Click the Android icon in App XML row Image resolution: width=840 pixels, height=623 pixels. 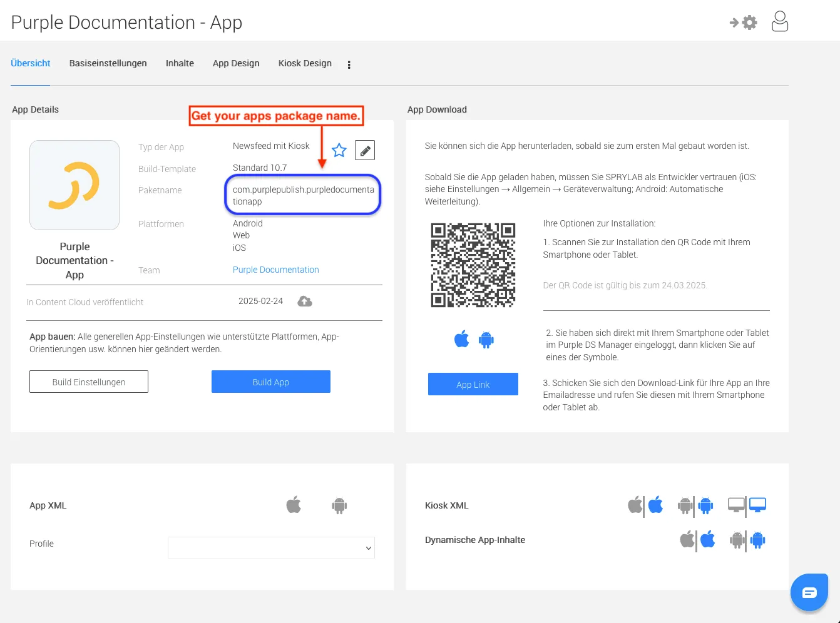pos(339,505)
